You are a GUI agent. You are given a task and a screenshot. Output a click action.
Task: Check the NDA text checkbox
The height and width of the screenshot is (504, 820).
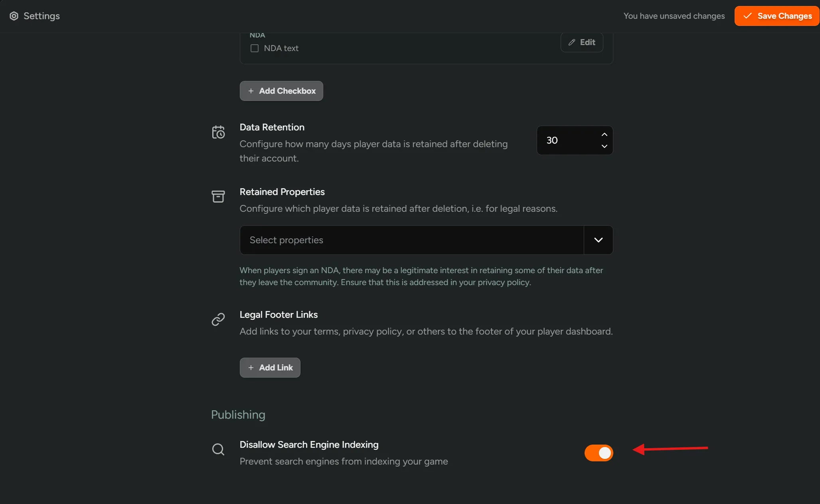point(255,48)
